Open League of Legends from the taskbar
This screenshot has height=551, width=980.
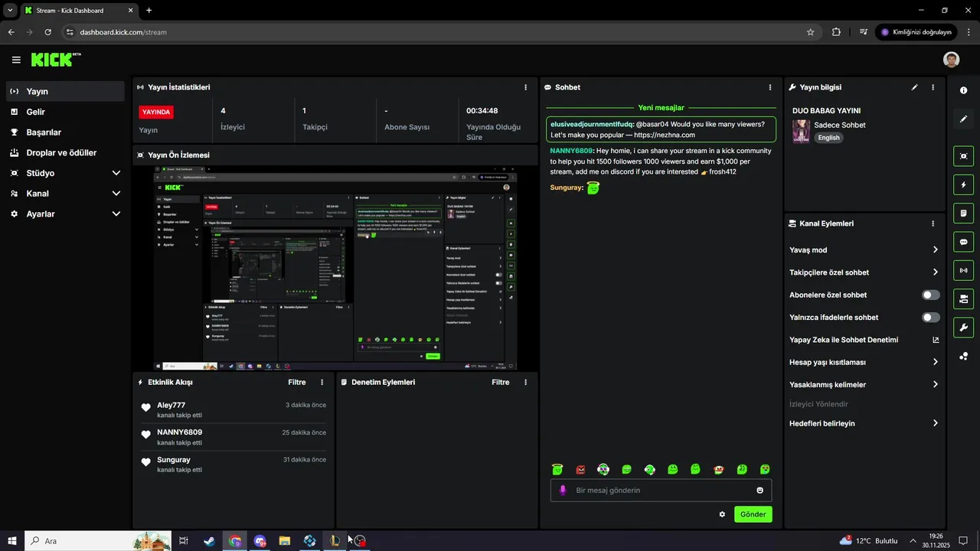[x=335, y=541]
